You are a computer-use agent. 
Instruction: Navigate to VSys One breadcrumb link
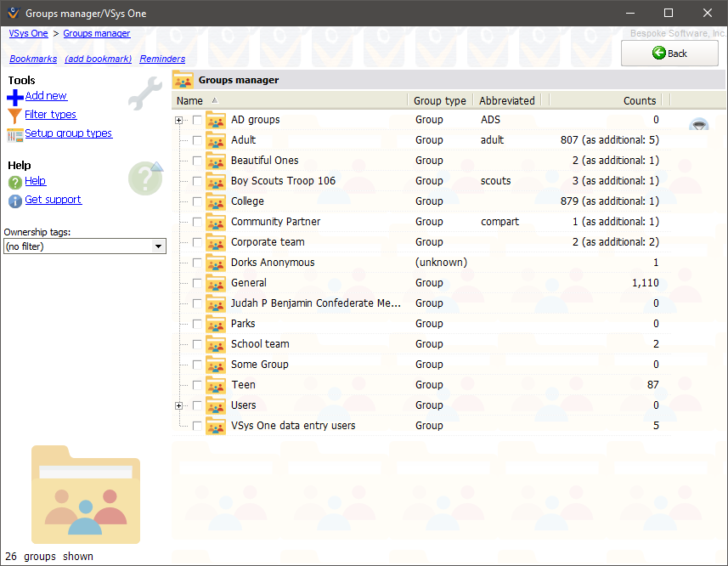(x=28, y=34)
